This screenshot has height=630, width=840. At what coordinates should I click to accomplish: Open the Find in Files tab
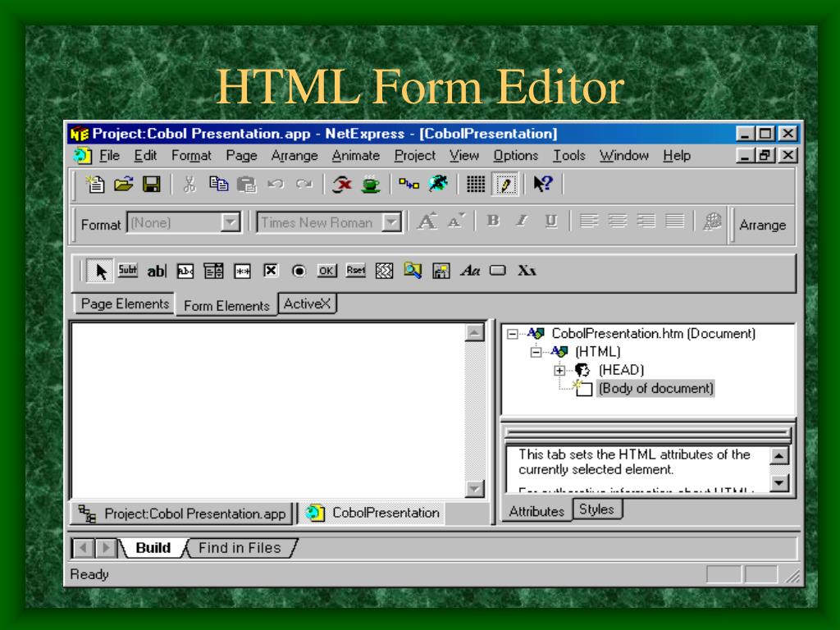(240, 547)
